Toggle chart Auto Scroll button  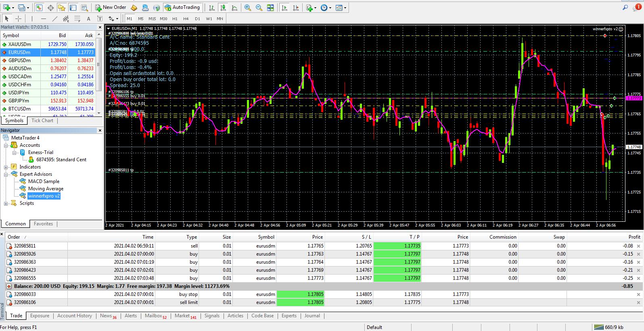(285, 8)
